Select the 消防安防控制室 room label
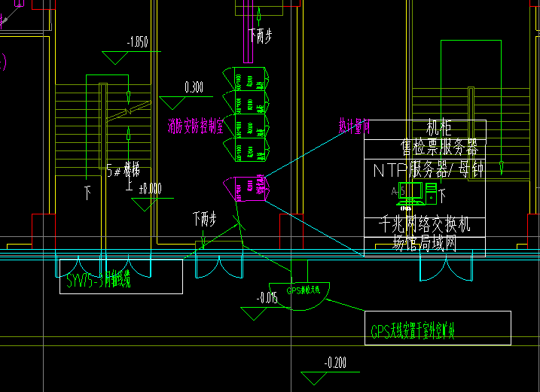 pos(196,126)
